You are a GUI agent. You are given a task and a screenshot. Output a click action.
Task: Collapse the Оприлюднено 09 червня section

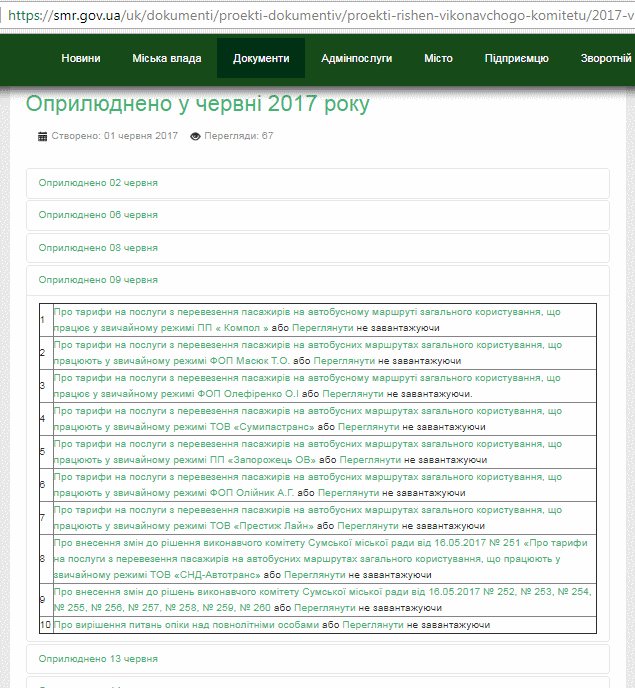click(318, 280)
